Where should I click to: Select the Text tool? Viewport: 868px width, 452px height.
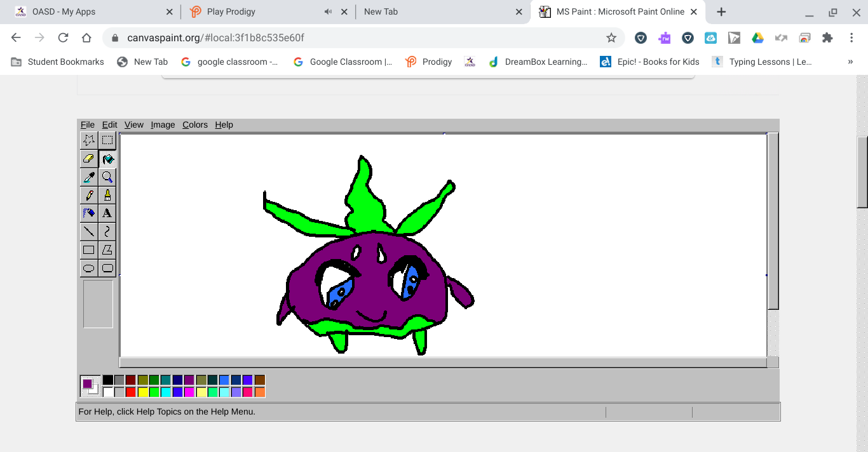(107, 213)
